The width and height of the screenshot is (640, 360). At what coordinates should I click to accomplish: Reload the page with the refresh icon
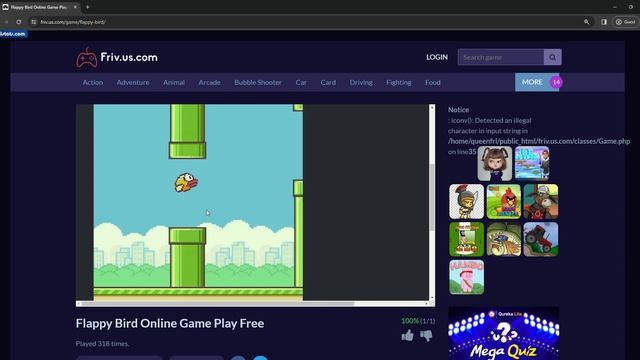click(x=19, y=22)
